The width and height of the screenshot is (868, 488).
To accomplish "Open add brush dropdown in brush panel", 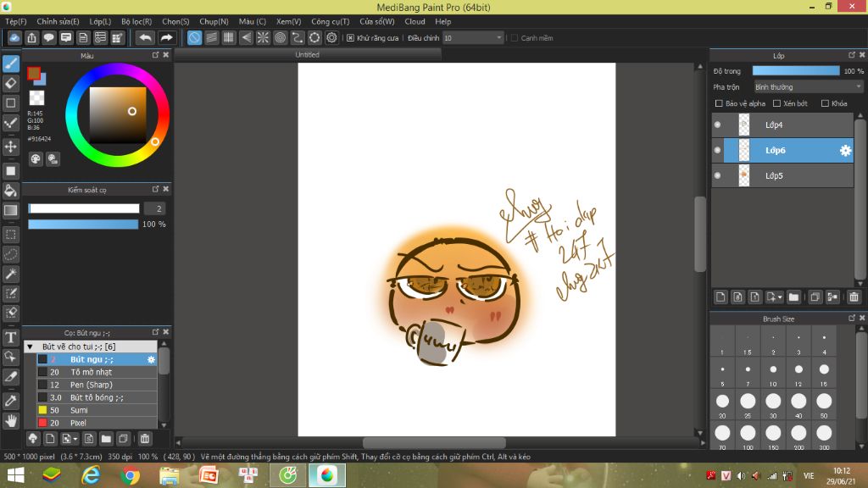I will coord(75,439).
